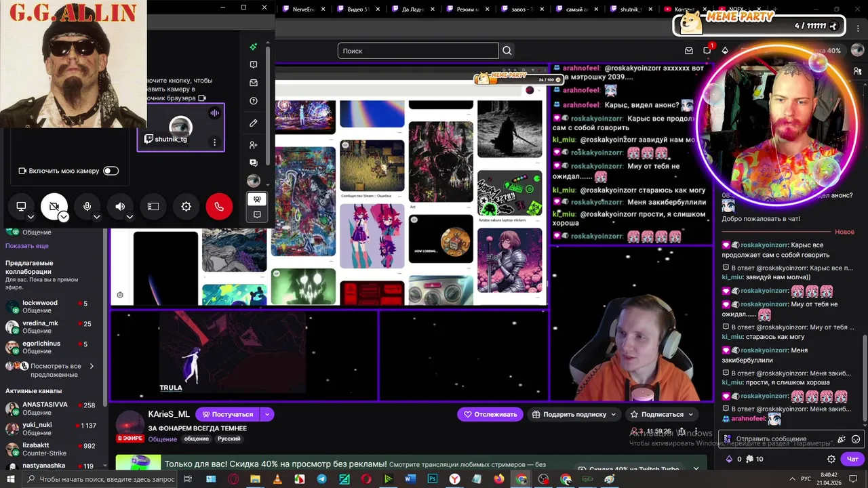The height and width of the screenshot is (488, 868).
Task: Click the Twitch search magnifier button
Action: (x=507, y=51)
